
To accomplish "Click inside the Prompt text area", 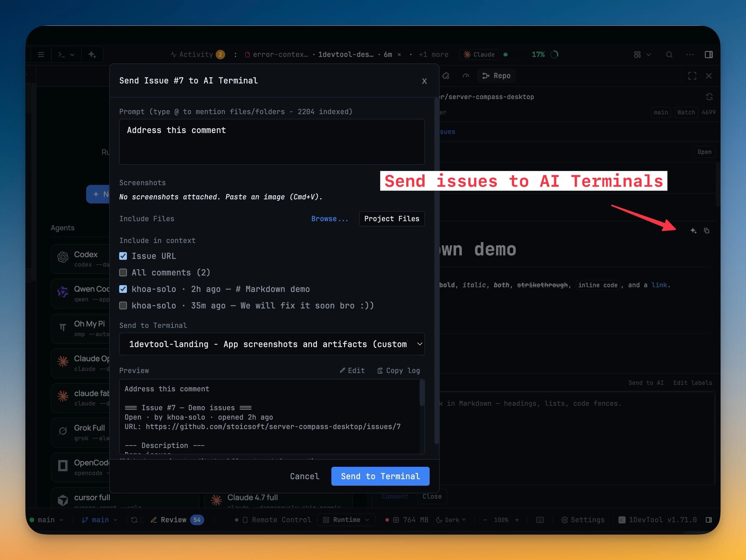I will click(x=272, y=142).
